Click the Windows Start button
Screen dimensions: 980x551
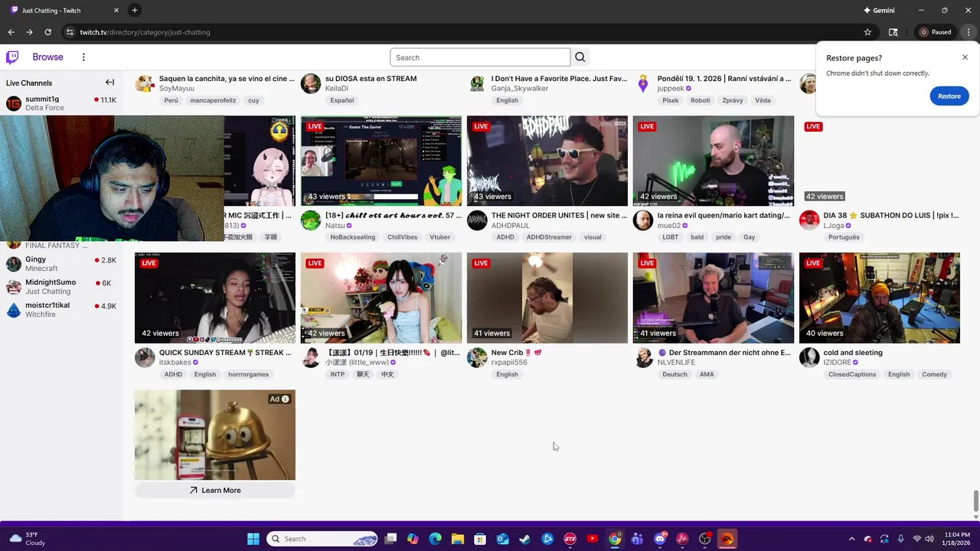[x=253, y=539]
